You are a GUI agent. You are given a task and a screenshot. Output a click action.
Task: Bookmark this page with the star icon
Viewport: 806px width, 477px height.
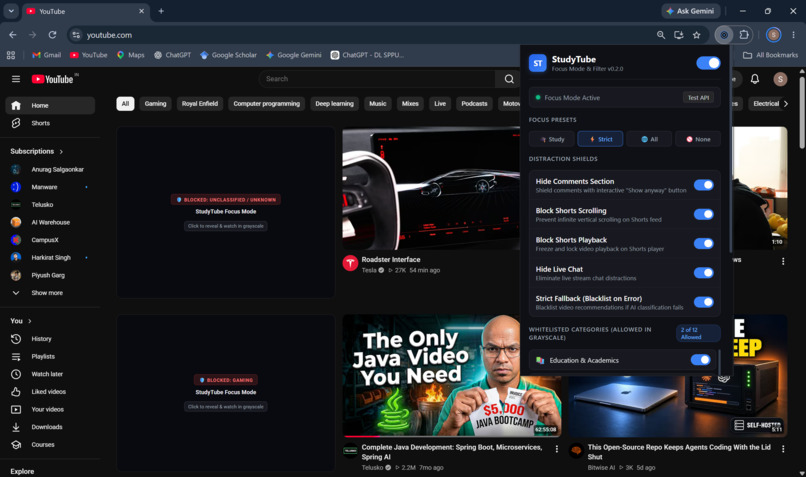(x=697, y=35)
